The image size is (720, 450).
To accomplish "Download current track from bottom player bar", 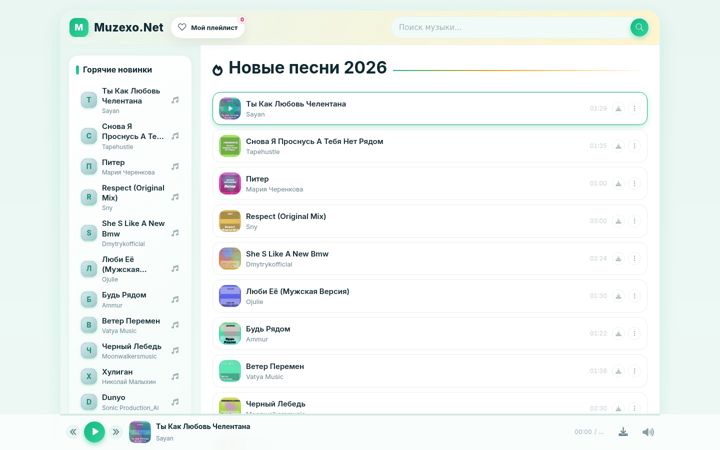I will tap(623, 432).
